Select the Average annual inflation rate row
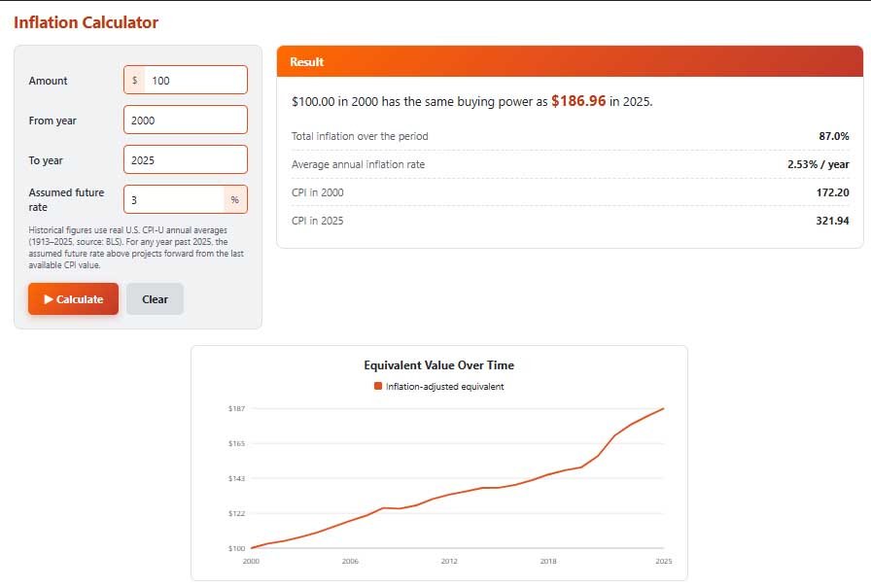 tap(570, 164)
